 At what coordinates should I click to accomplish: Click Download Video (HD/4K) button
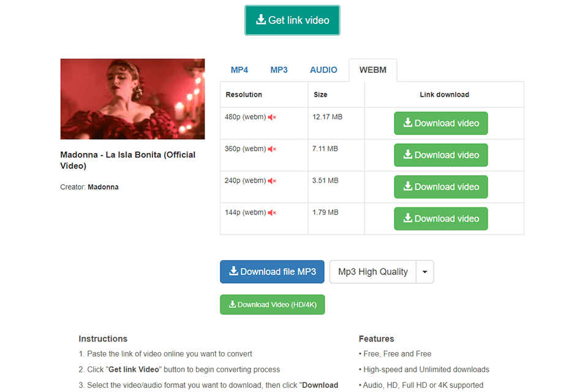pyautogui.click(x=272, y=304)
